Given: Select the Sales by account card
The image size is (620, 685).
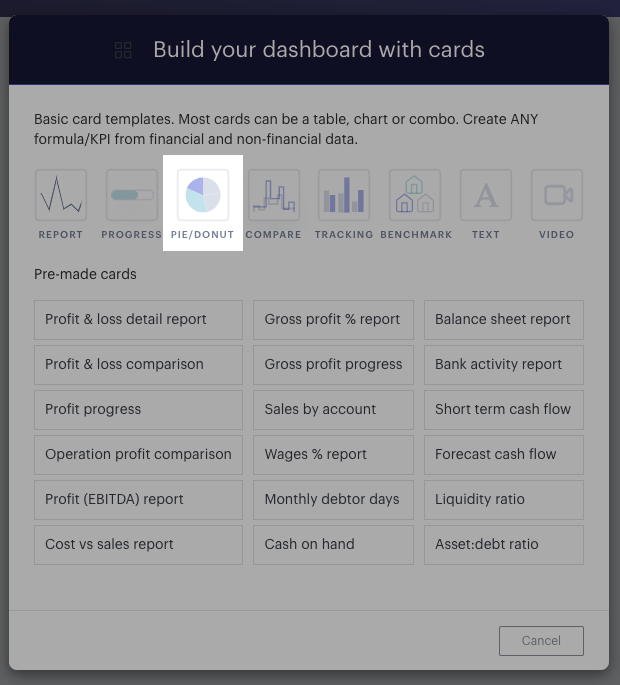Looking at the screenshot, I should point(333,410).
